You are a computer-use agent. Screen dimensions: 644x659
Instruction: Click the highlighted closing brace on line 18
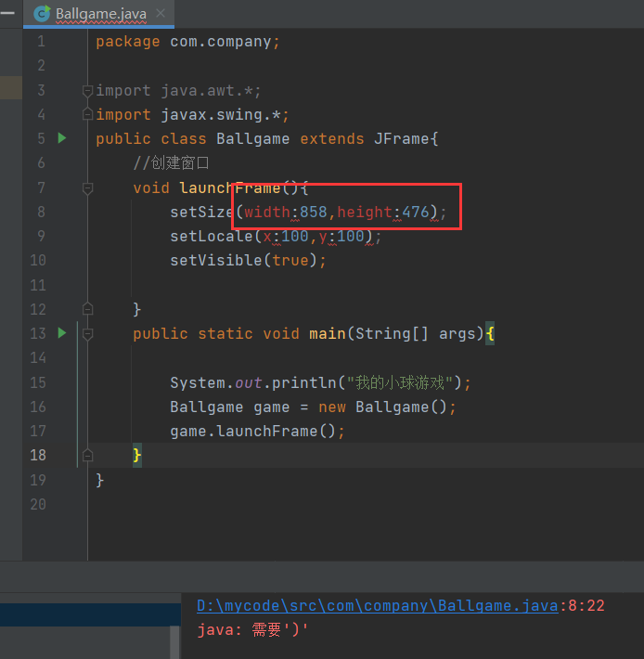[x=137, y=455]
